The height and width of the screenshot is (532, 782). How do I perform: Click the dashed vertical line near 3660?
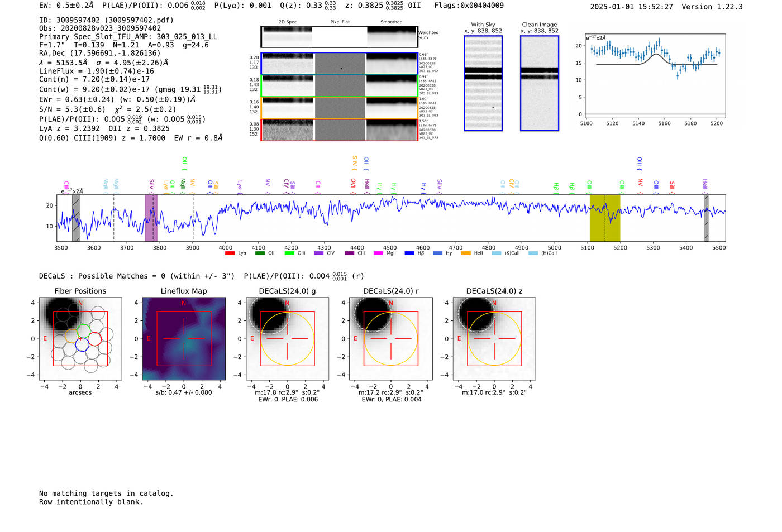[114, 218]
